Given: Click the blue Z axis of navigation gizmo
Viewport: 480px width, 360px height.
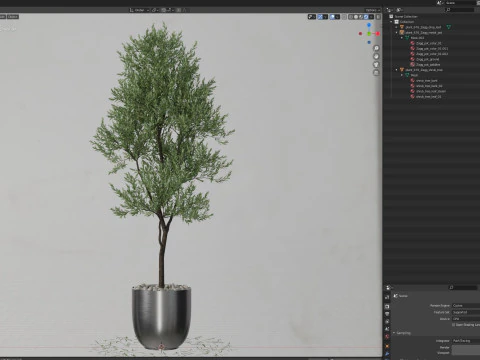Looking at the screenshot, I should click(x=369, y=25).
